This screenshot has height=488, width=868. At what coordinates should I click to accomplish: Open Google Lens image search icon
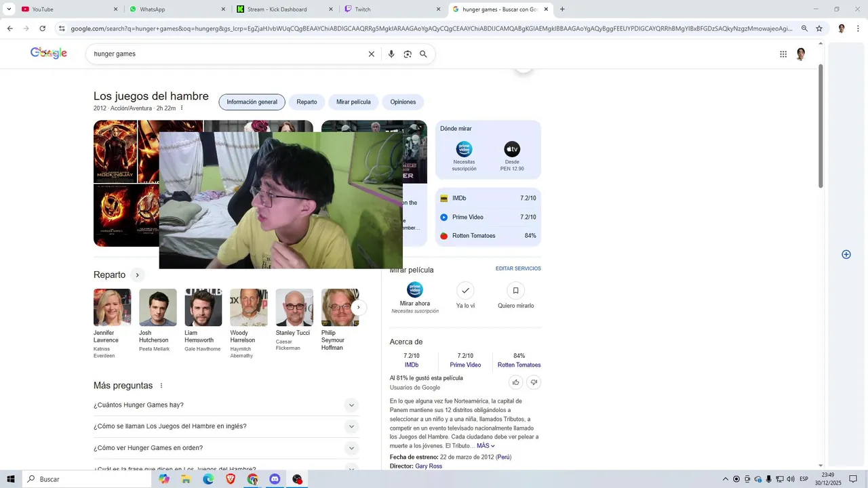click(408, 54)
